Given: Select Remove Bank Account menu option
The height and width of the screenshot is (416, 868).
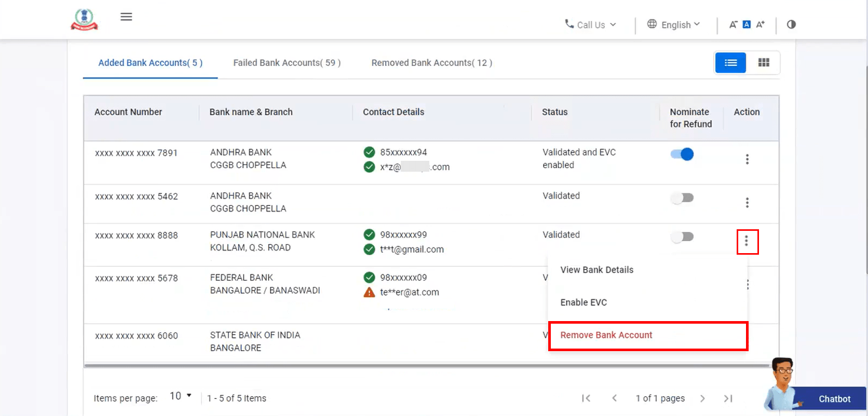Looking at the screenshot, I should pos(606,335).
